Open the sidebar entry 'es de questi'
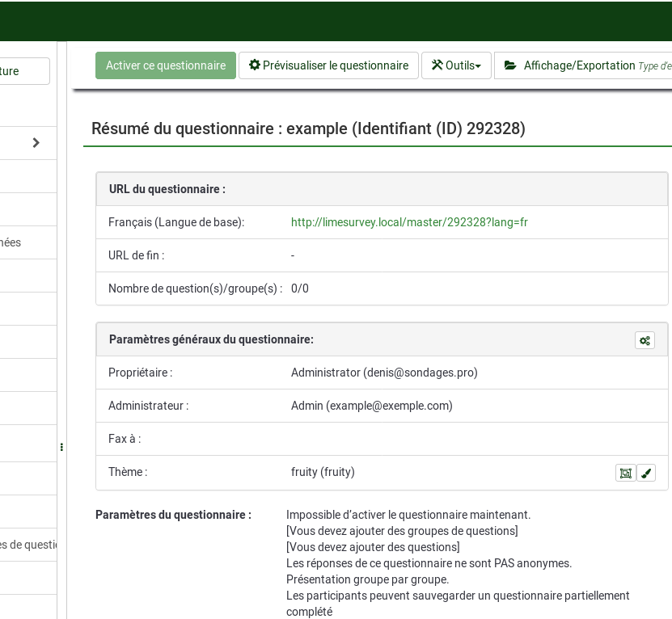The height and width of the screenshot is (619, 672). coord(28,545)
